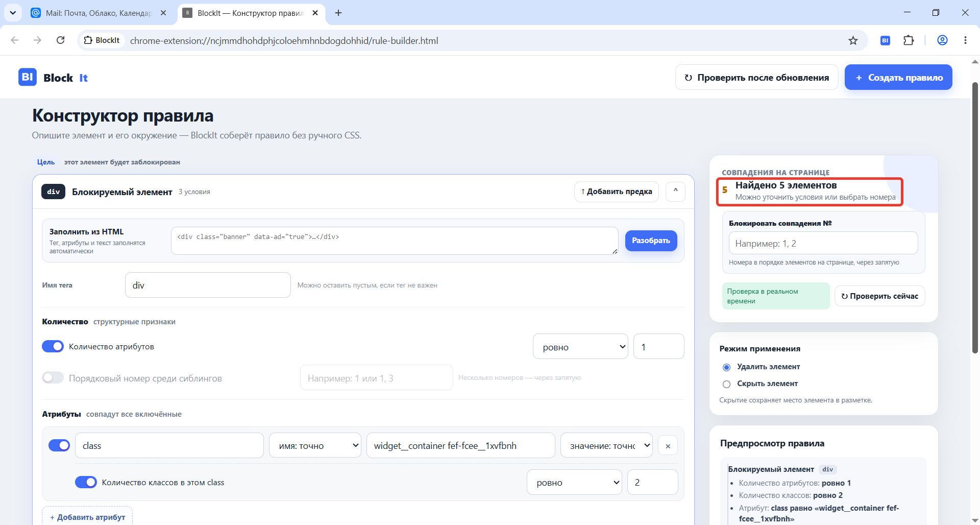Enable Порядковый номер среди сиблингов switch

tap(53, 377)
